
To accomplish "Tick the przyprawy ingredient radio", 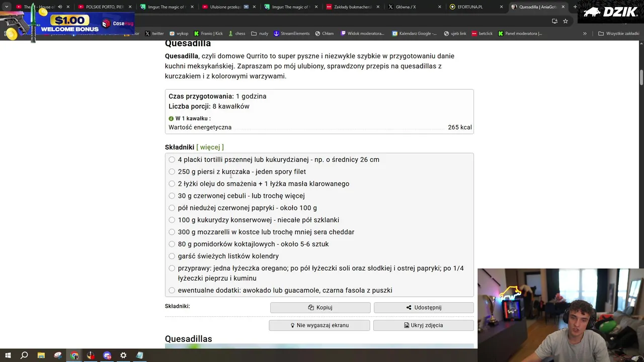I will 172,268.
